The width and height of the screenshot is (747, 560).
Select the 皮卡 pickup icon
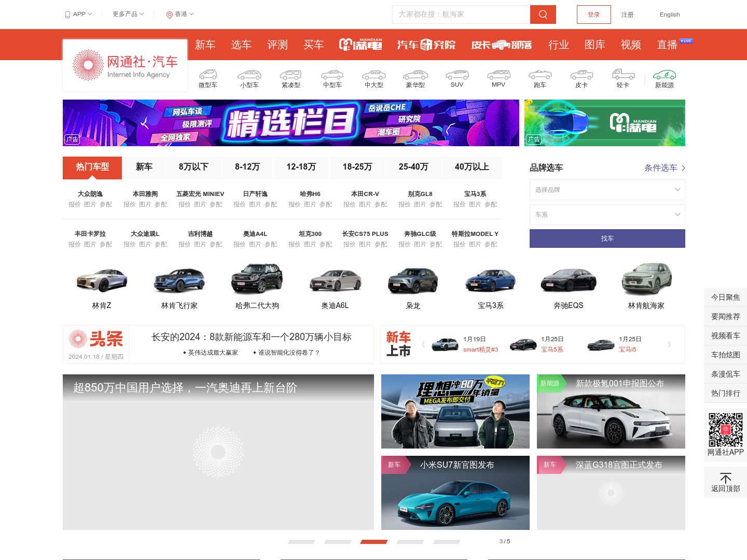pos(582,75)
